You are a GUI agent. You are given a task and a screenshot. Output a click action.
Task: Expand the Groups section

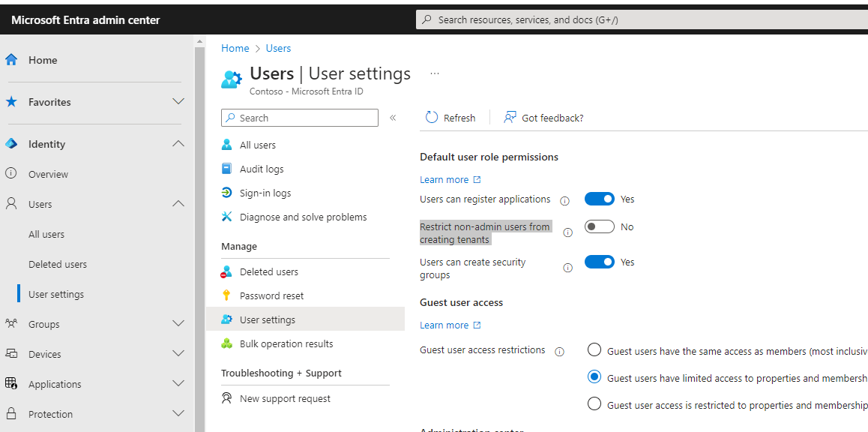(x=45, y=323)
